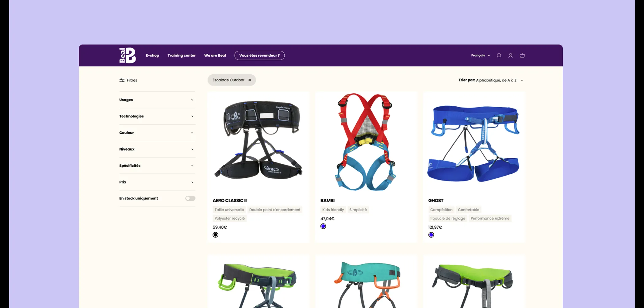Click the Vous êtes revendeur ? button

[259, 55]
